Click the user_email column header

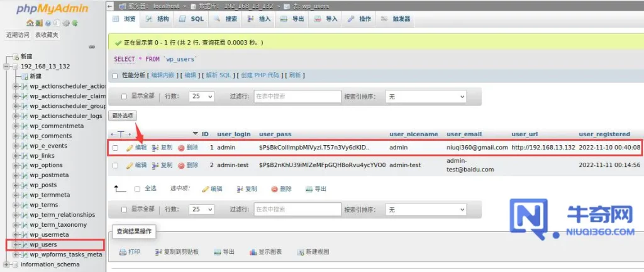(464, 134)
